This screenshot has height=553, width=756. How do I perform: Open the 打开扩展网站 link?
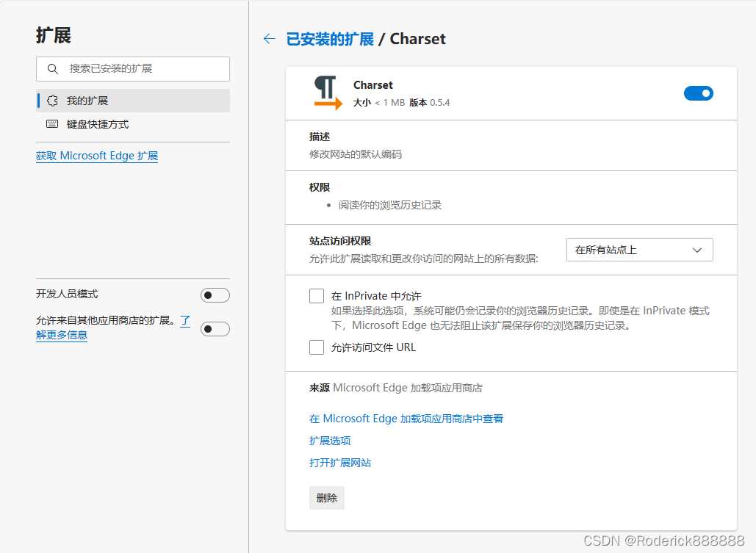(x=340, y=463)
